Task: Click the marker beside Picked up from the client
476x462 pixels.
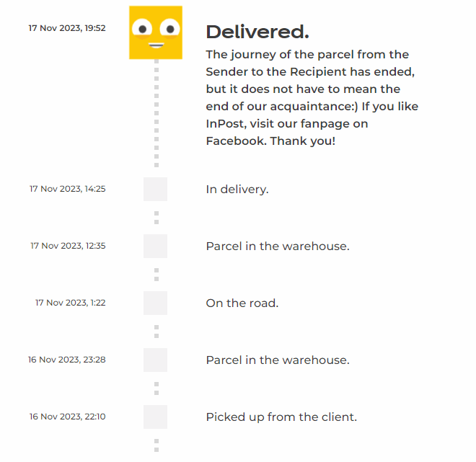Action: click(x=155, y=417)
